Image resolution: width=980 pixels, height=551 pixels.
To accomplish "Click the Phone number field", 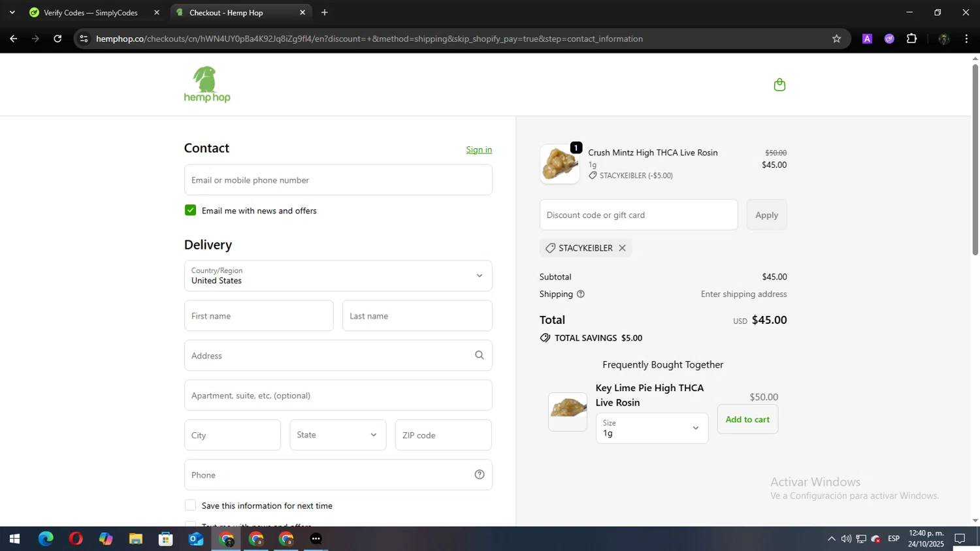I will tap(338, 475).
